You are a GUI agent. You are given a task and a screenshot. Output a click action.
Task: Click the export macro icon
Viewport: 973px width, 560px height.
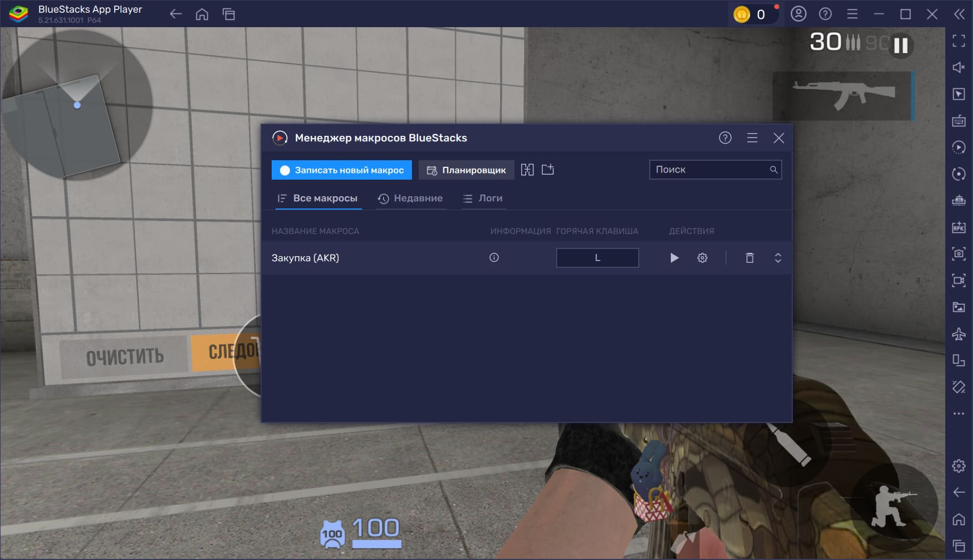tap(548, 170)
